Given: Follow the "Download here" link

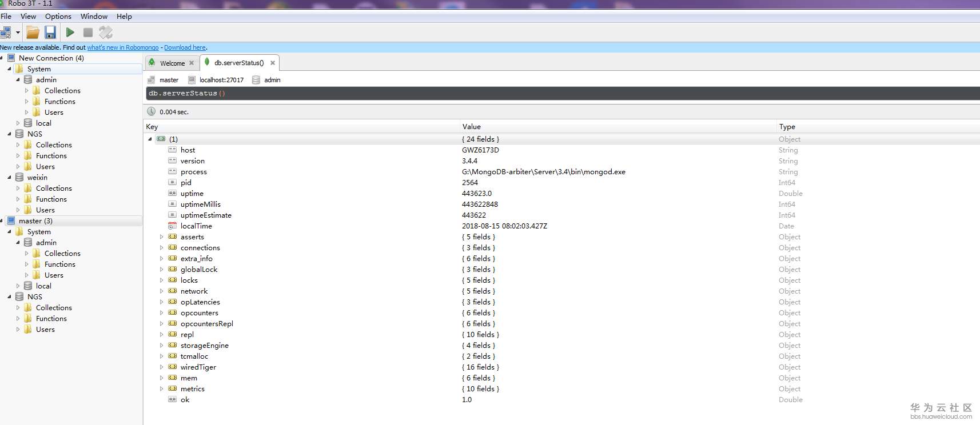Looking at the screenshot, I should [185, 47].
